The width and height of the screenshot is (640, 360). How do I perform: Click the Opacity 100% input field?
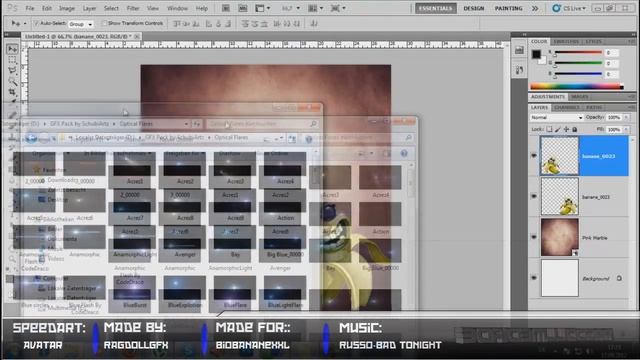coord(614,118)
